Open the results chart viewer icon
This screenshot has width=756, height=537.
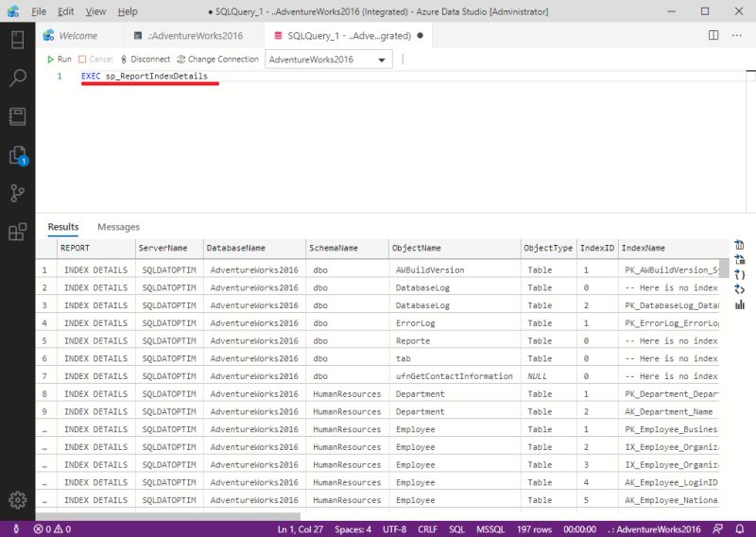(739, 304)
